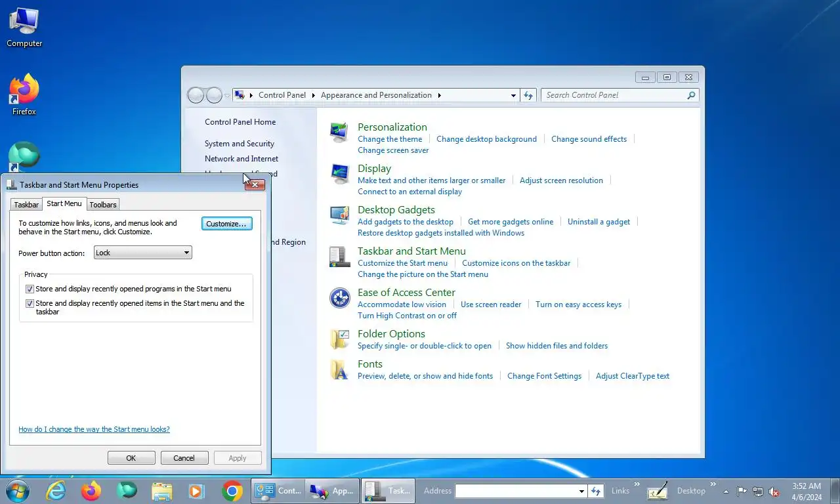Click the Customize... button
Image resolution: width=840 pixels, height=504 pixels.
pos(226,224)
